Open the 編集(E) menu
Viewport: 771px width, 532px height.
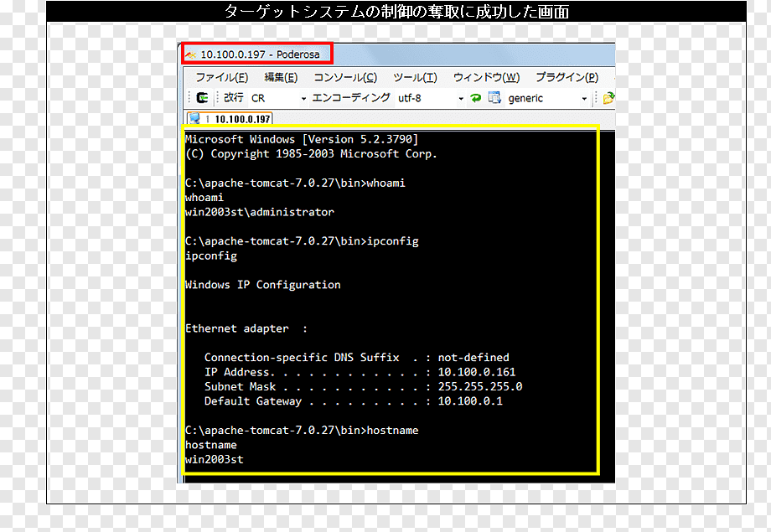(x=281, y=77)
